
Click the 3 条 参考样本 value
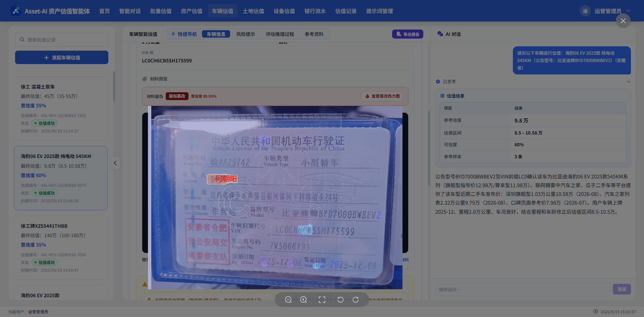click(518, 157)
